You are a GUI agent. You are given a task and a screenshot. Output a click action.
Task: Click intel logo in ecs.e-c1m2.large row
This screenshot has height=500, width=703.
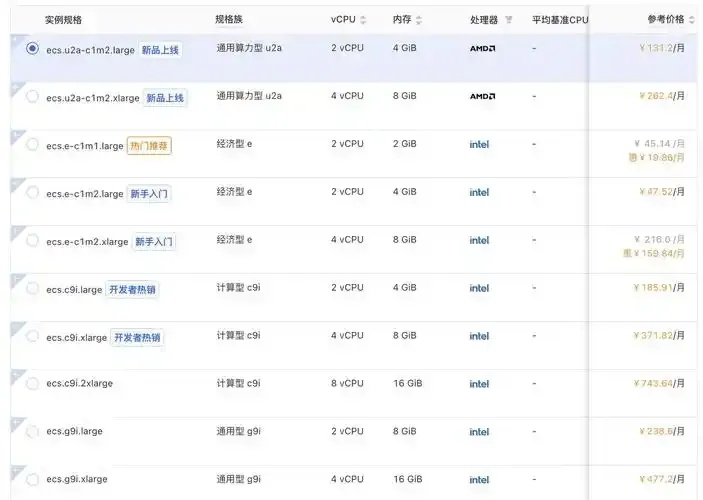point(479,192)
